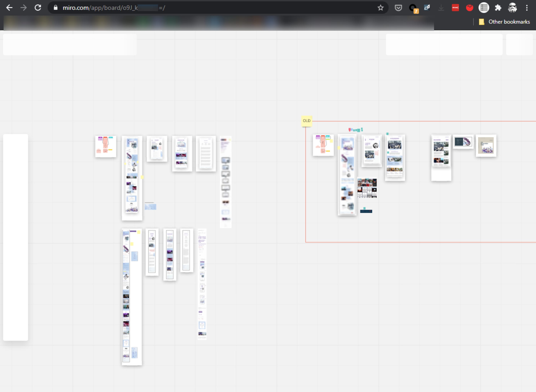The height and width of the screenshot is (392, 536).
Task: Click the Pocket save extension icon
Action: [398, 8]
